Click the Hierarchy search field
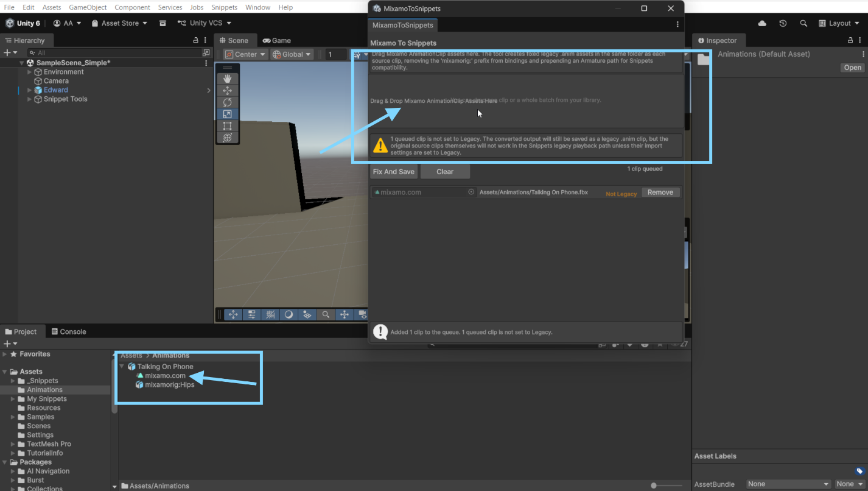The image size is (868, 491). click(x=114, y=53)
